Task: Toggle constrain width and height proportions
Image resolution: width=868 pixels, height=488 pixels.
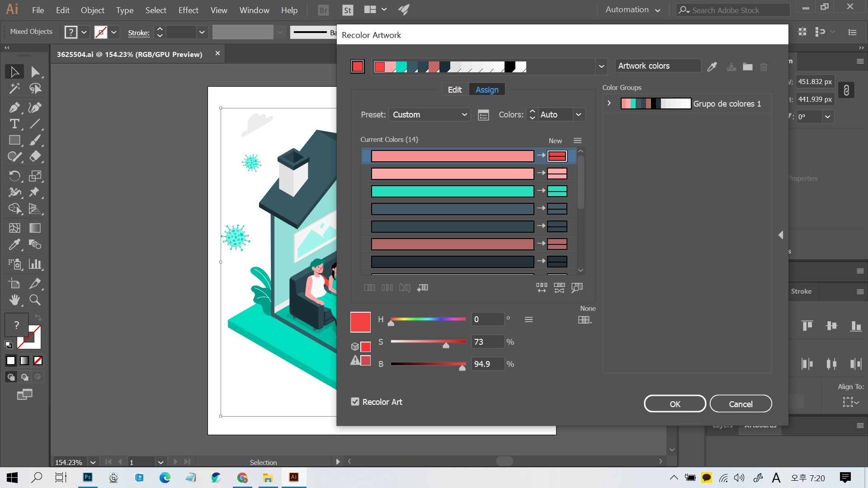Action: (846, 90)
